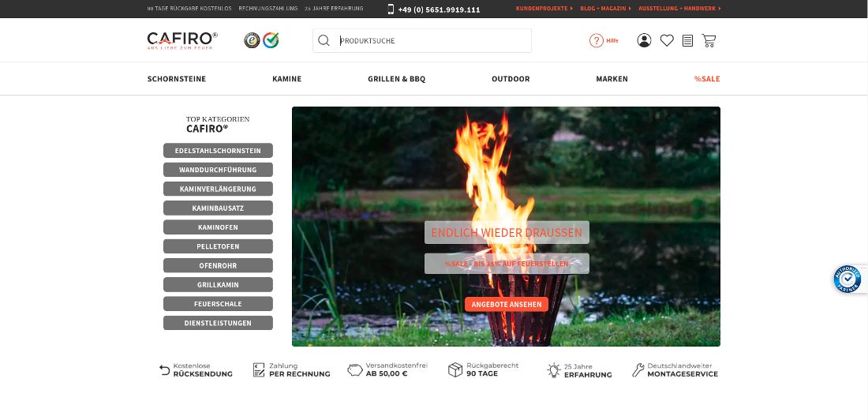Click the phone number in header
This screenshot has width=868, height=420.
click(x=439, y=9)
